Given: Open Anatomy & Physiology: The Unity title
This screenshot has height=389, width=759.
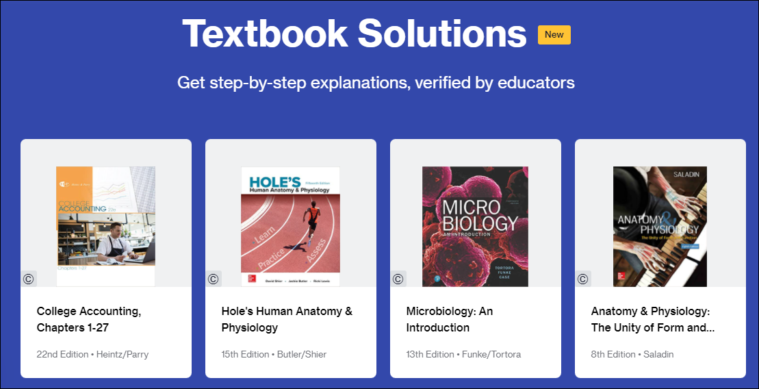Looking at the screenshot, I should [653, 319].
